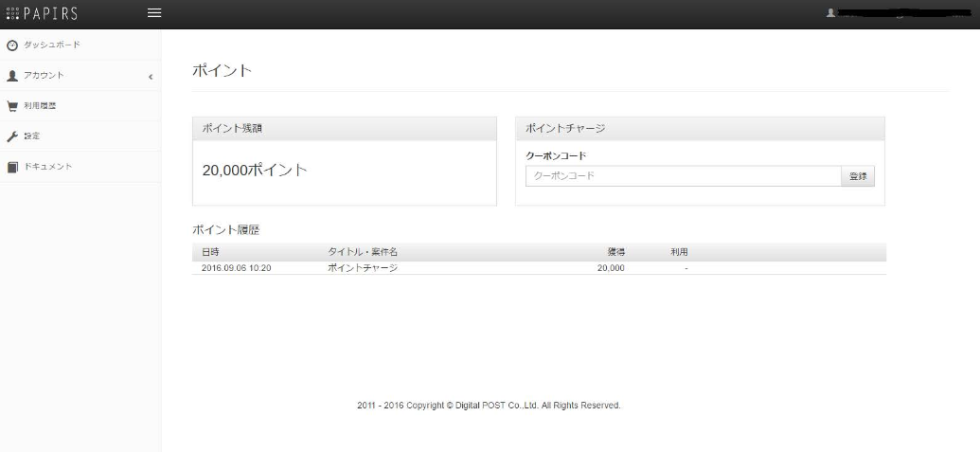Open ドキュメント in the sidebar
Screen dimensions: 980x452
(x=47, y=167)
